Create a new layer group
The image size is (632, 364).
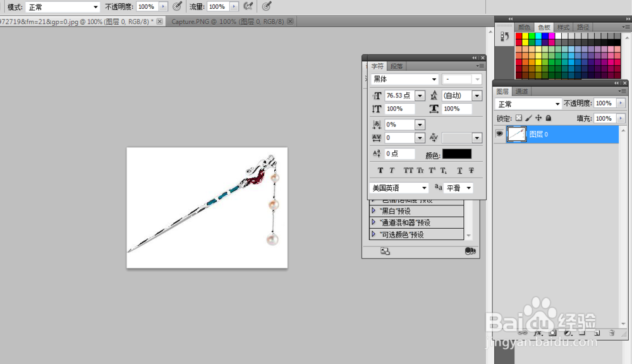pyautogui.click(x=582, y=333)
